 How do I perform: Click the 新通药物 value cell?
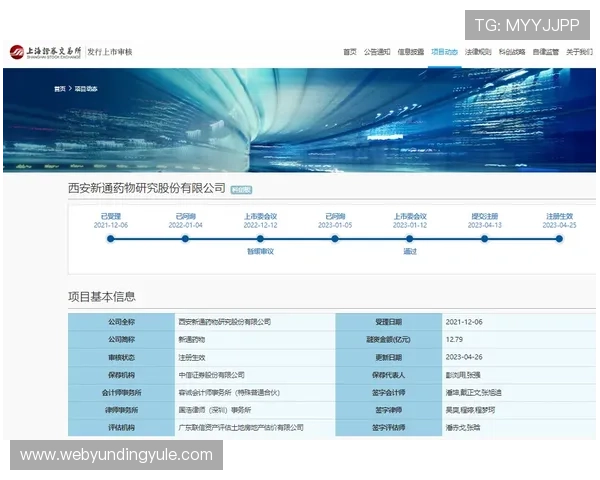(x=255, y=340)
